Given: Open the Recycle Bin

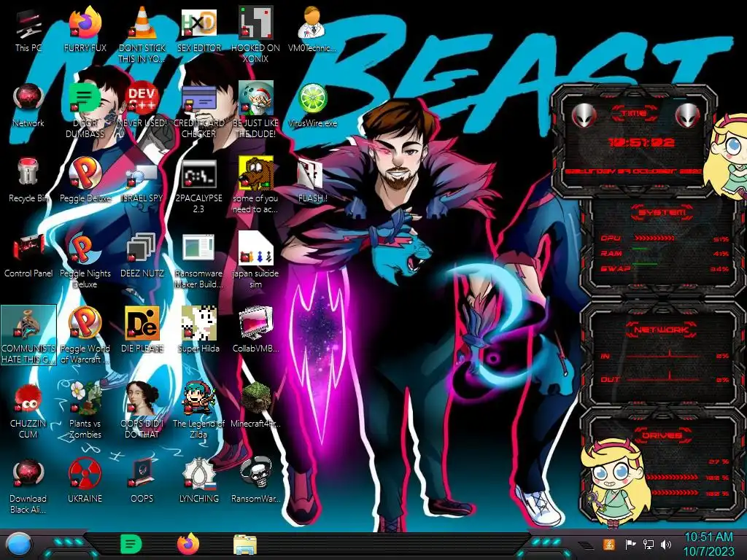Looking at the screenshot, I should (28, 181).
